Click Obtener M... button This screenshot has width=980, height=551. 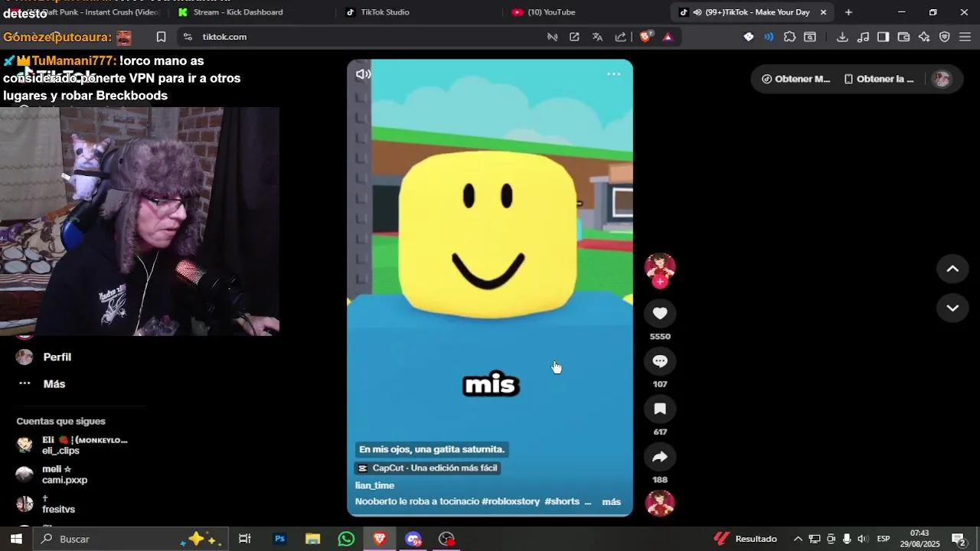click(795, 79)
